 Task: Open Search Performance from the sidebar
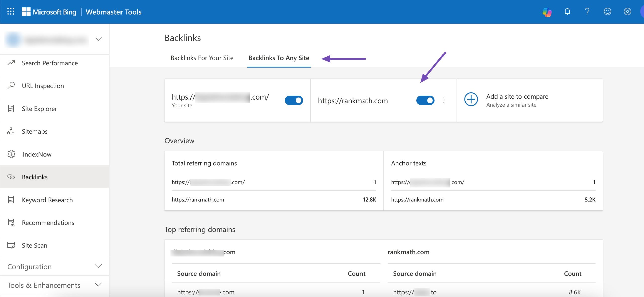point(55,63)
